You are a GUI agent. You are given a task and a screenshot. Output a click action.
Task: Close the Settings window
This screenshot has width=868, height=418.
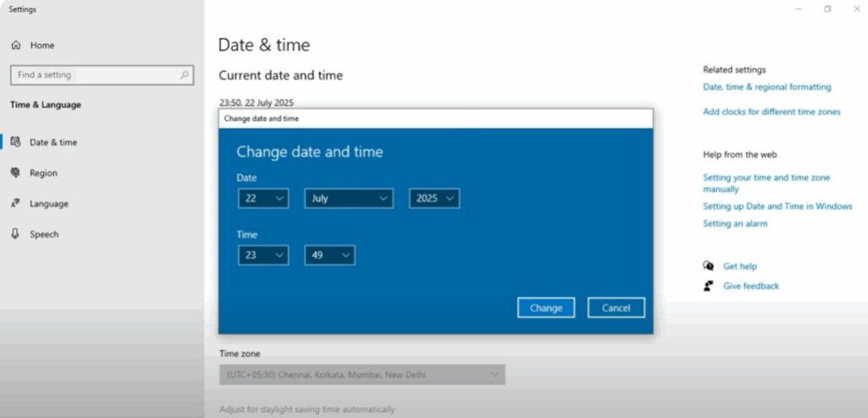coord(856,8)
